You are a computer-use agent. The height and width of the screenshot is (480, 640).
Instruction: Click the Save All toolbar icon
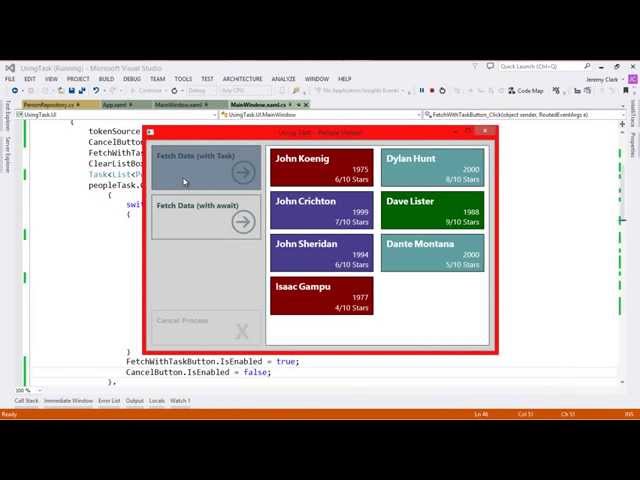click(82, 90)
